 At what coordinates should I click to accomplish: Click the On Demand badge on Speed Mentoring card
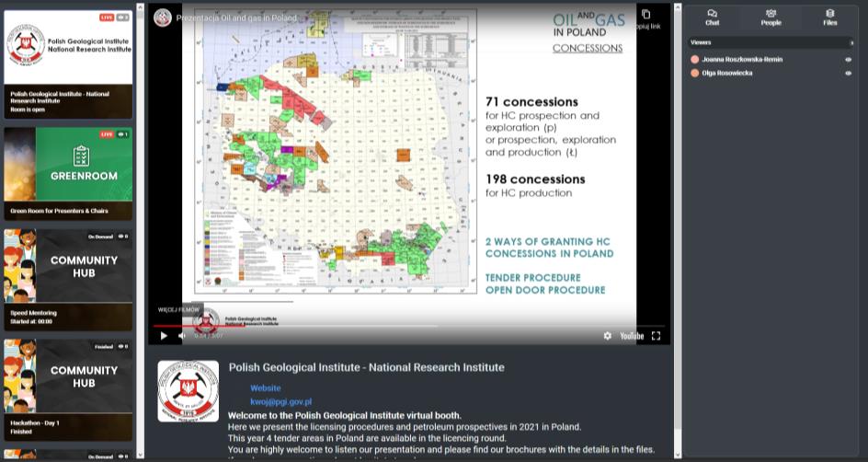[x=101, y=237]
